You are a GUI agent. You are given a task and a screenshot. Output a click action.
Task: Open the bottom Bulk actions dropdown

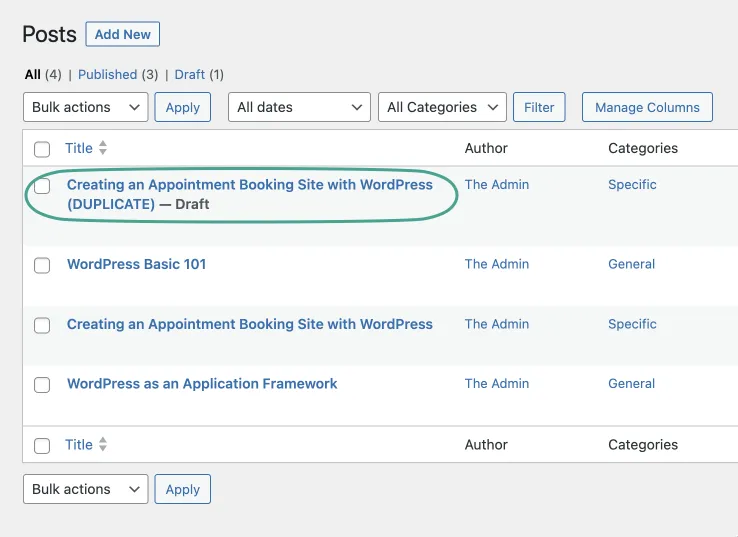pos(86,489)
